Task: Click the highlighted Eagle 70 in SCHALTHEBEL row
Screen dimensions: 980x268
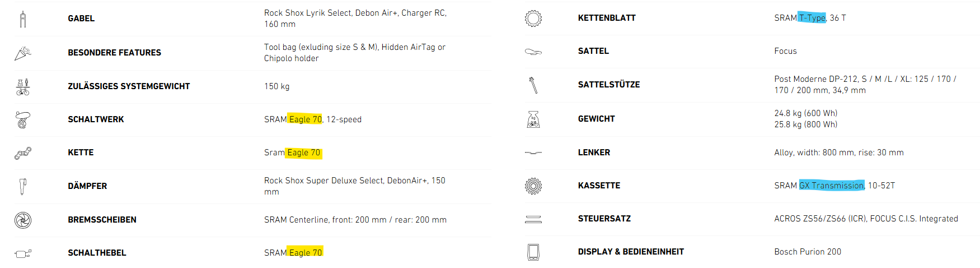Action: [x=305, y=253]
